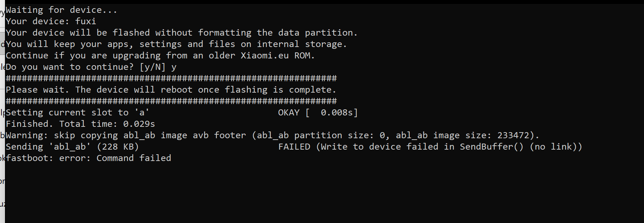644x223 pixels.
Task: Click the "(no link))" text at line end
Action: click(556, 147)
